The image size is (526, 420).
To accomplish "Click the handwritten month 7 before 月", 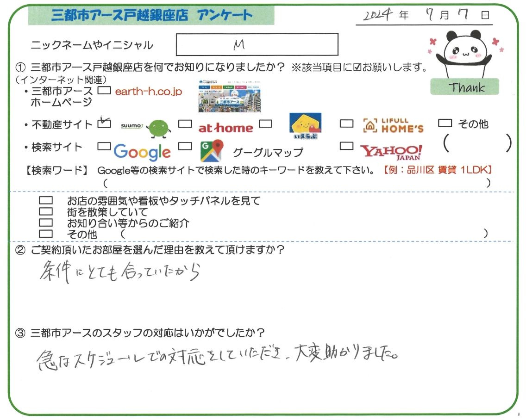I will click(429, 14).
